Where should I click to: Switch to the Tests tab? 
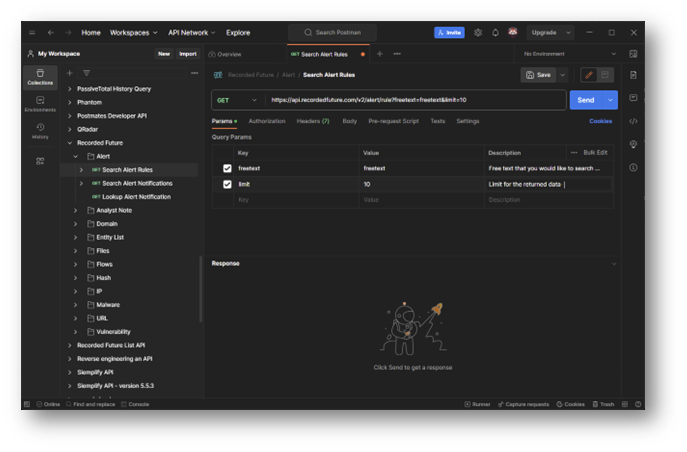pos(438,121)
